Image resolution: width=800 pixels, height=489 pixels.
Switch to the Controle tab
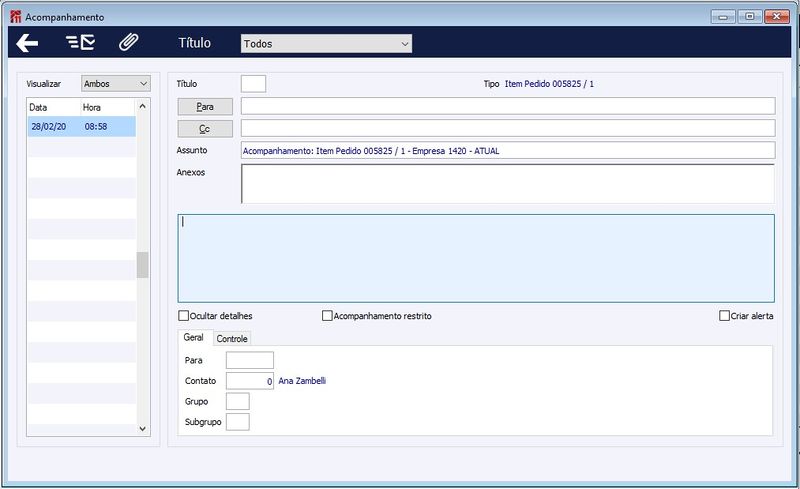[x=232, y=338]
